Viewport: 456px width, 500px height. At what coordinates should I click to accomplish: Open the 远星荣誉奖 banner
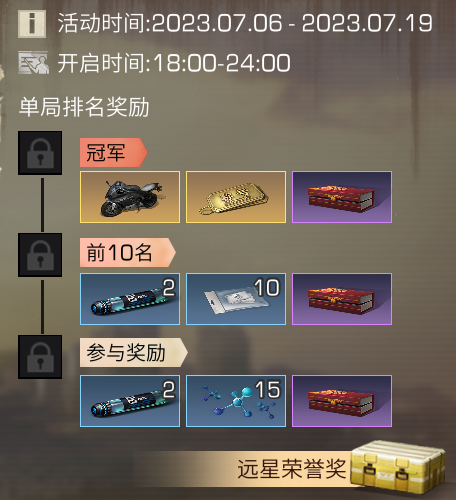[x=289, y=468]
